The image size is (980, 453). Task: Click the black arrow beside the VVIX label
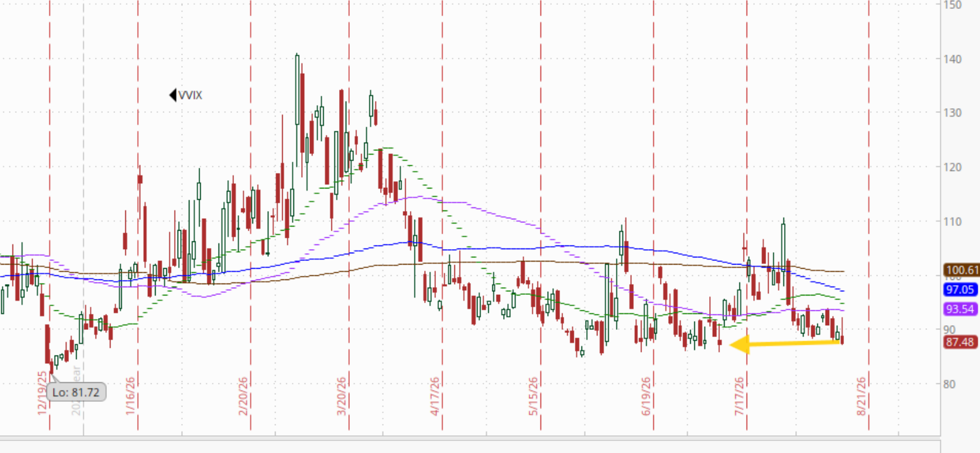pos(173,95)
